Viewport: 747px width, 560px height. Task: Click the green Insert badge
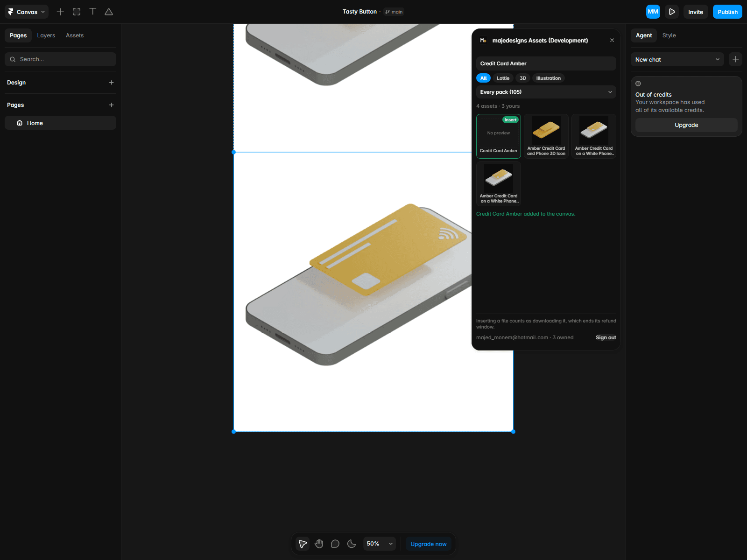pos(510,120)
